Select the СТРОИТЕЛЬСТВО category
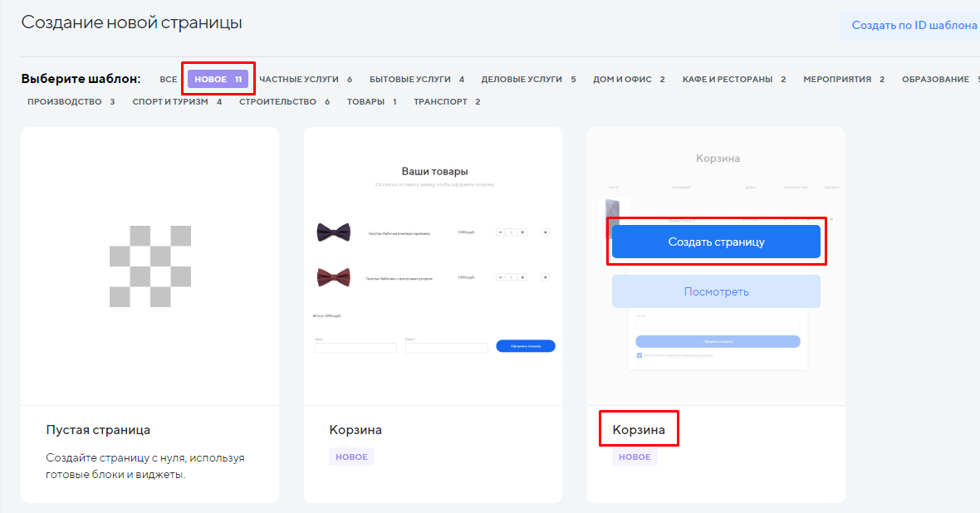980x513 pixels. (x=284, y=102)
